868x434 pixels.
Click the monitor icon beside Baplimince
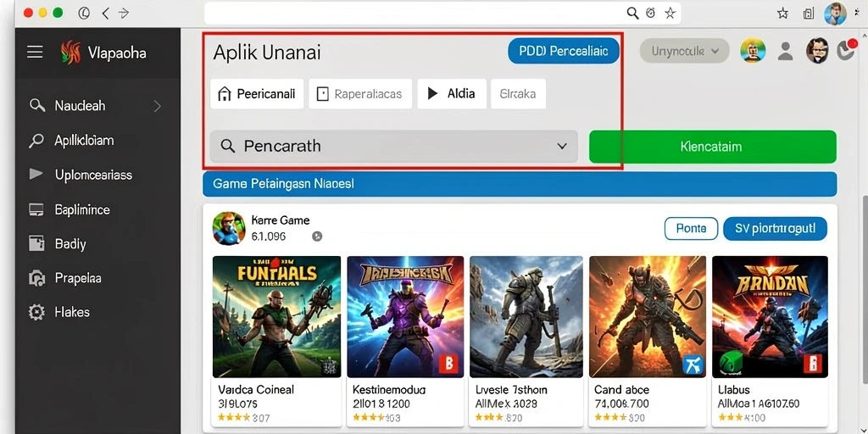click(x=36, y=210)
